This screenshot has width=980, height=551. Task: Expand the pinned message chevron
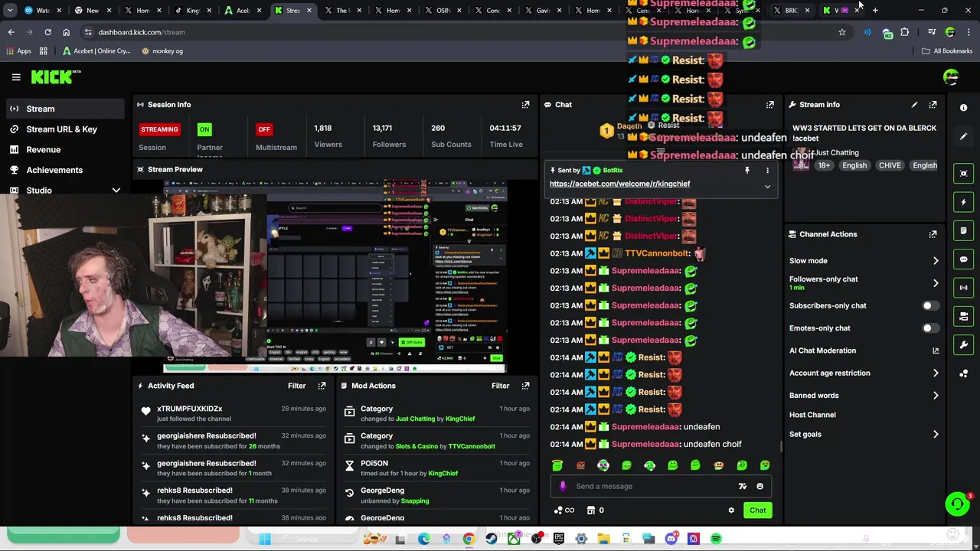(767, 187)
